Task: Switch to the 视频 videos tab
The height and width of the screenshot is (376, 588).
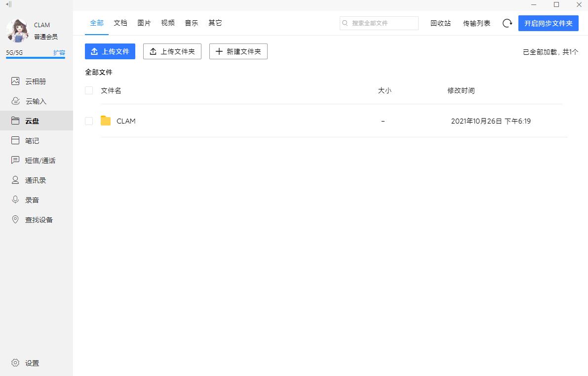Action: pyautogui.click(x=168, y=23)
